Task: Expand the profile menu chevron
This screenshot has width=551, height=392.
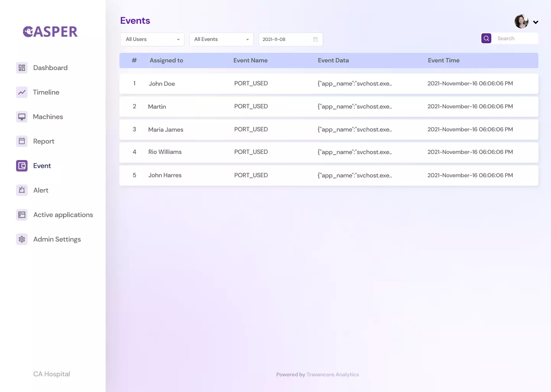Action: (536, 22)
